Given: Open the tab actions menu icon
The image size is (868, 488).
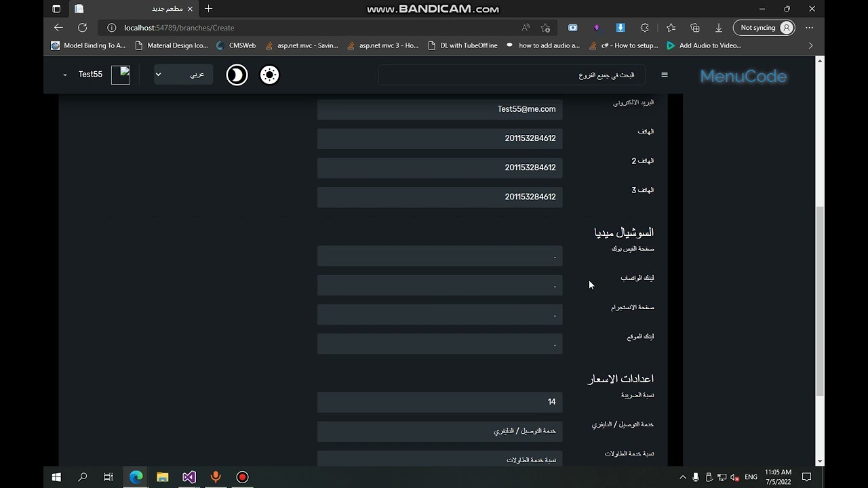Looking at the screenshot, I should click(56, 9).
